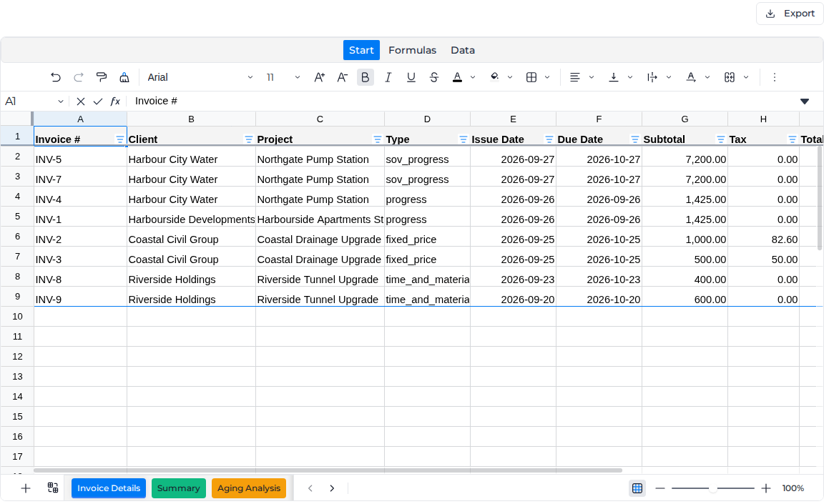Click the merge cells icon
The width and height of the screenshot is (824, 504).
point(730,77)
